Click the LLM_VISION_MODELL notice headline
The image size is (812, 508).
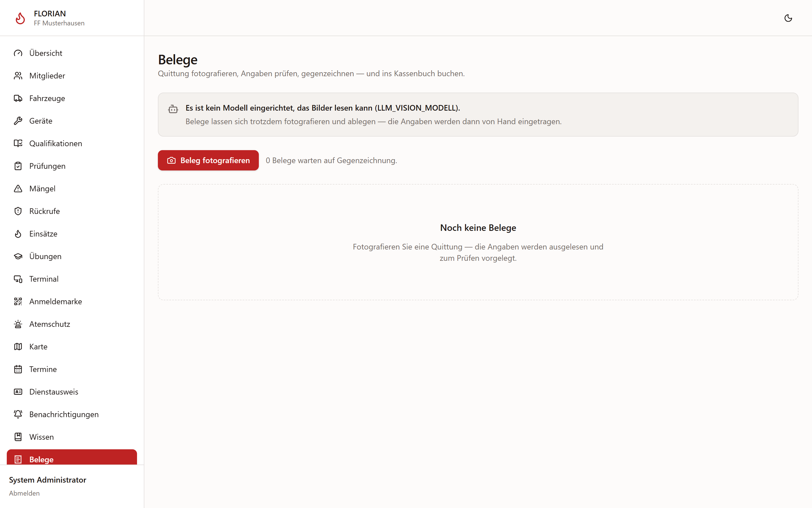point(323,108)
